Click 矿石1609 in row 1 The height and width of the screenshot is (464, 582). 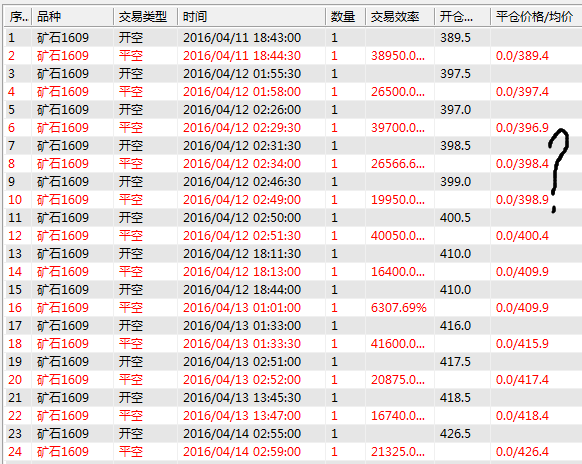coord(63,37)
